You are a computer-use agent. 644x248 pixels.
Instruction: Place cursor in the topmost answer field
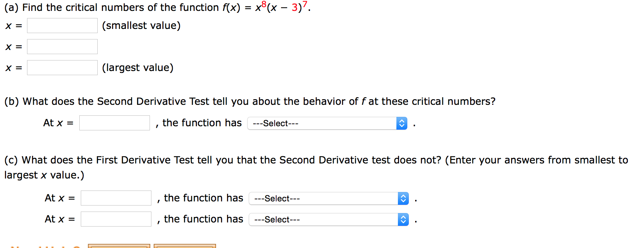point(62,25)
